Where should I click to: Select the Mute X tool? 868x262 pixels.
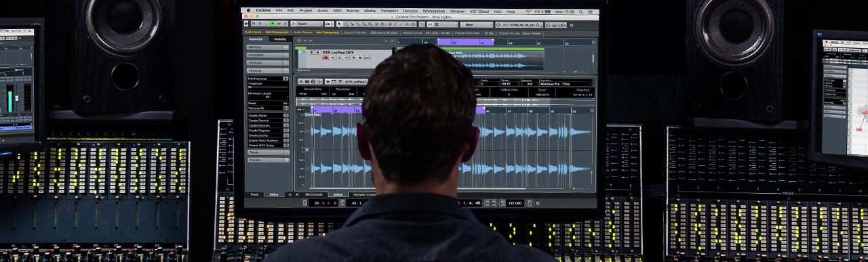pos(376,24)
